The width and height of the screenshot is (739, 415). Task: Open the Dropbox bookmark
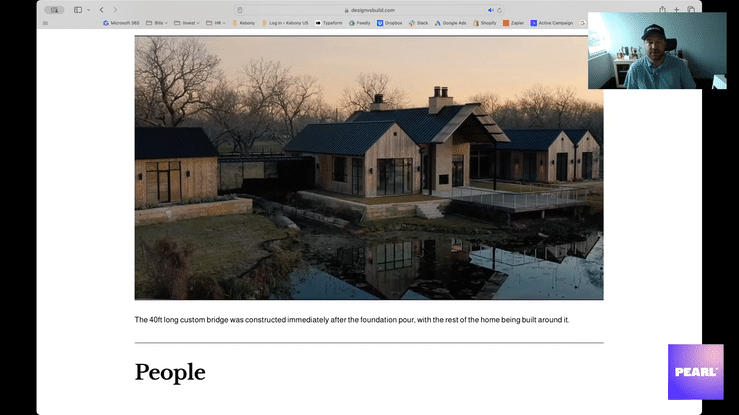click(389, 23)
